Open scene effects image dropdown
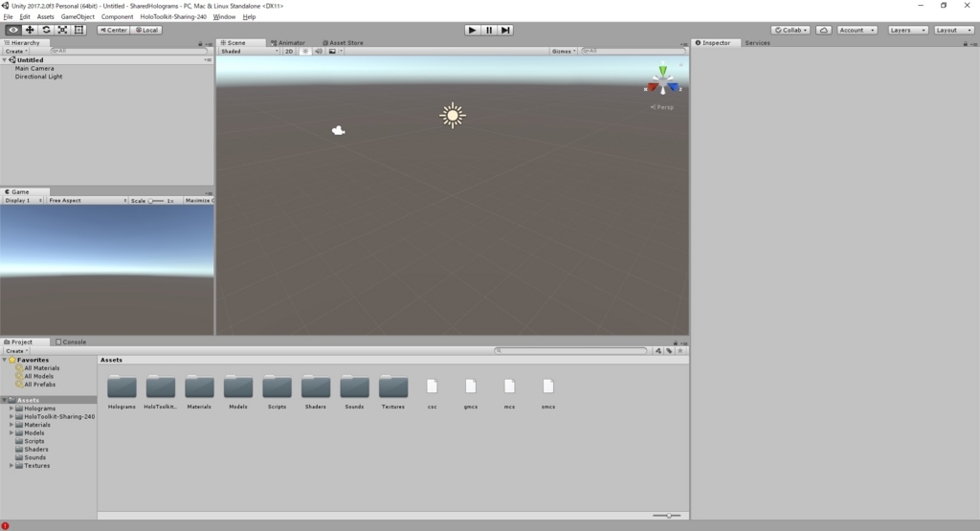 335,52
